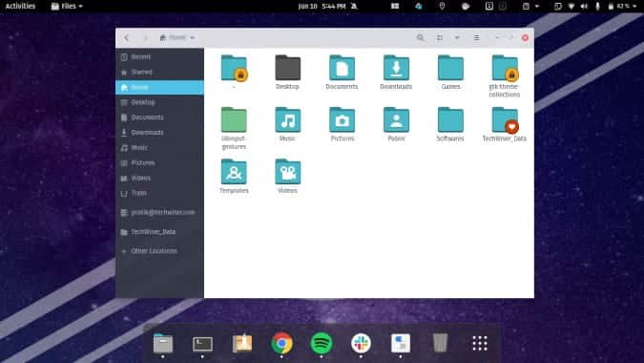644x363 pixels.
Task: Open the Trash icon in dock
Action: 440,343
